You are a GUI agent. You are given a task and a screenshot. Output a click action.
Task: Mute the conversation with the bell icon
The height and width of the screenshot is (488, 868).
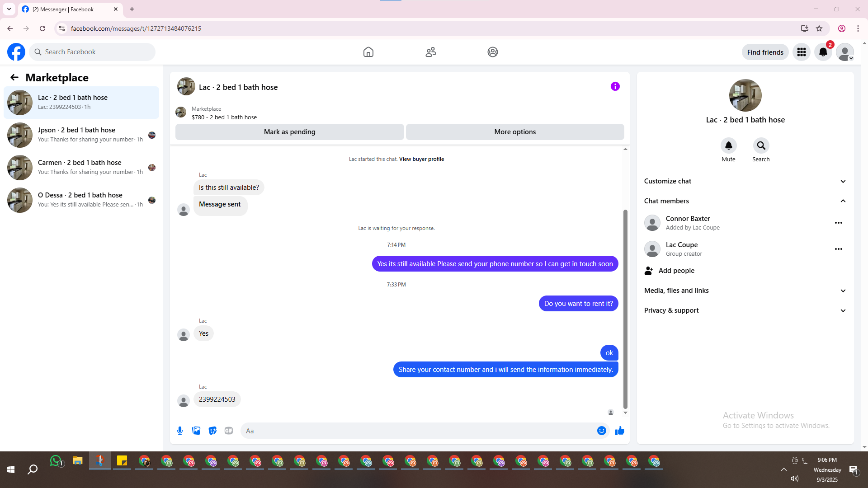coord(729,145)
